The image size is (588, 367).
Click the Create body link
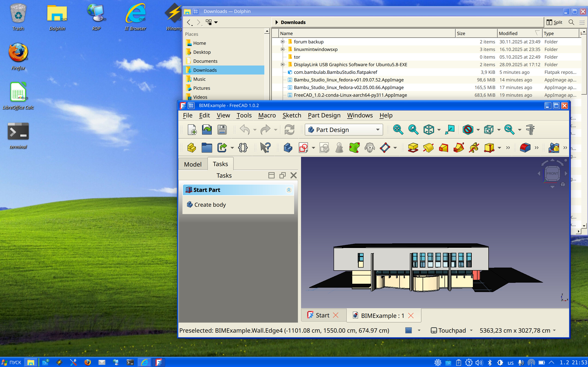coord(210,205)
